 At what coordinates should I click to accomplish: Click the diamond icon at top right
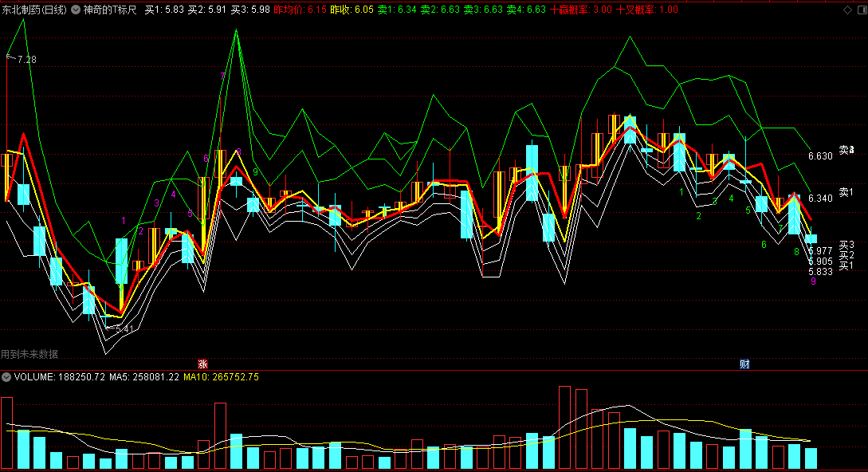[847, 10]
